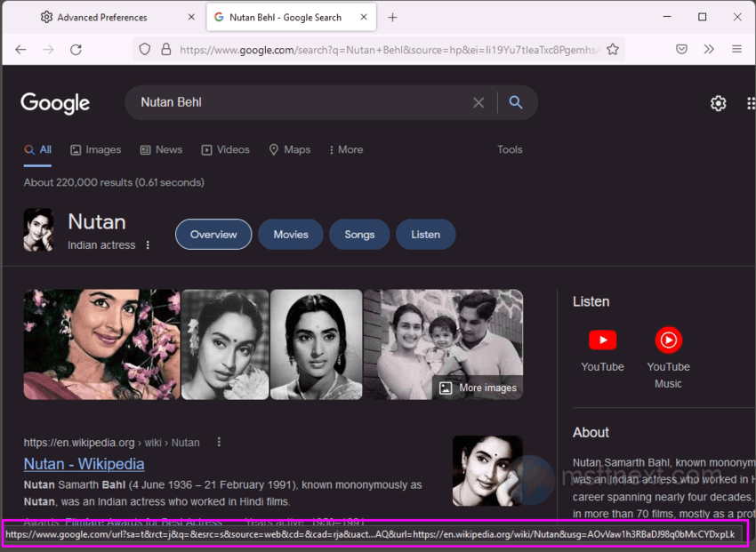This screenshot has width=756, height=552.
Task: Focus the Nutan Behl search input field
Action: 304,102
